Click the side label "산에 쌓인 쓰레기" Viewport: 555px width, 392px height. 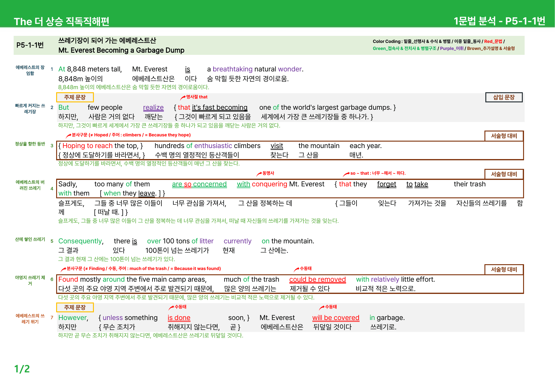[x=30, y=239]
